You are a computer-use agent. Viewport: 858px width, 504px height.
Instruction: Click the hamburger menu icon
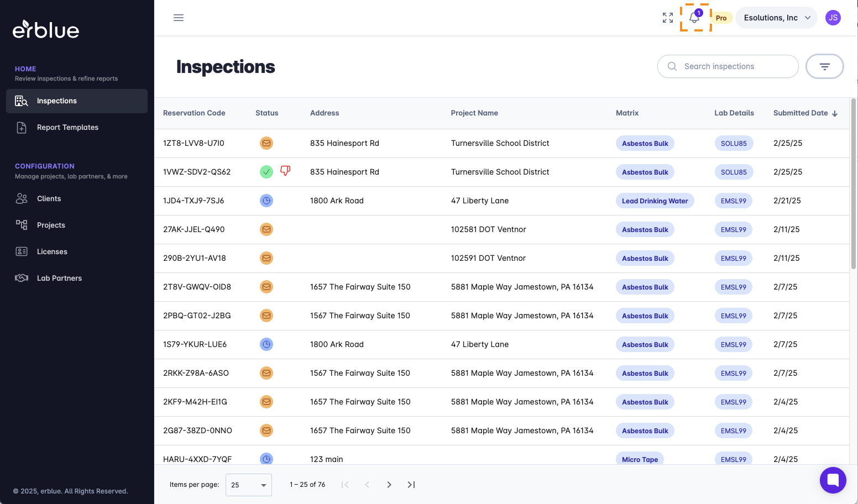[x=179, y=18]
